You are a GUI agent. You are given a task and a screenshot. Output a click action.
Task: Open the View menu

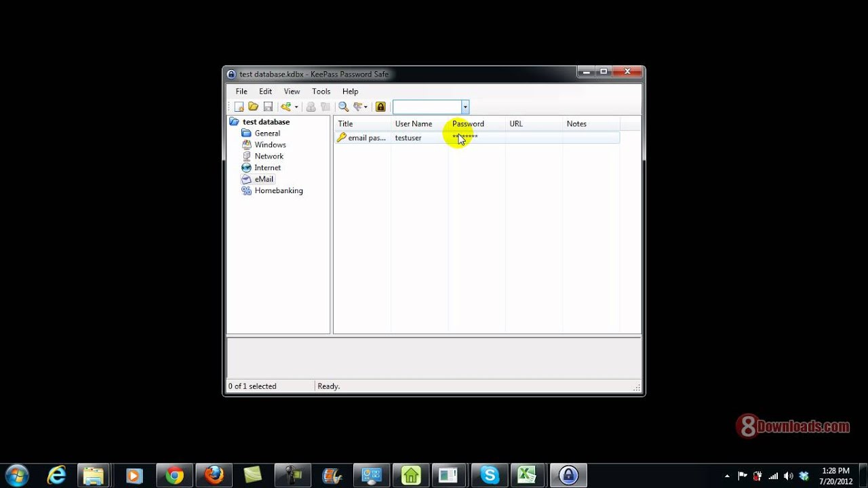pyautogui.click(x=292, y=91)
